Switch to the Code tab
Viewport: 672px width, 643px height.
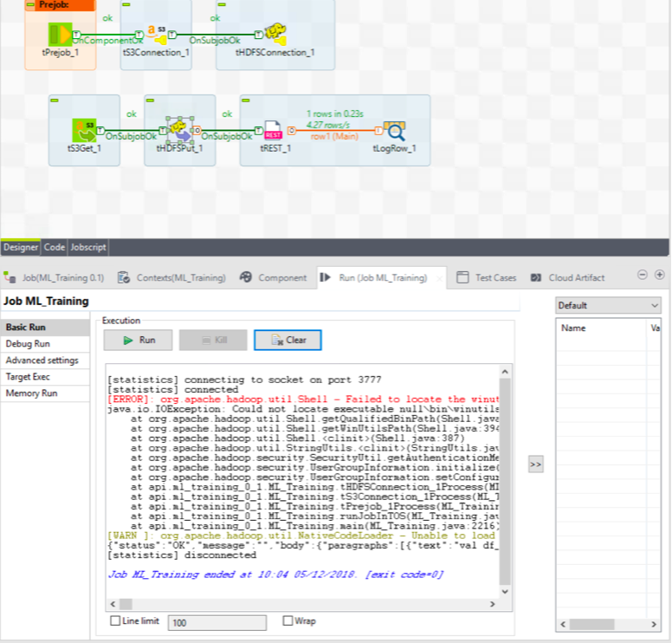click(55, 248)
